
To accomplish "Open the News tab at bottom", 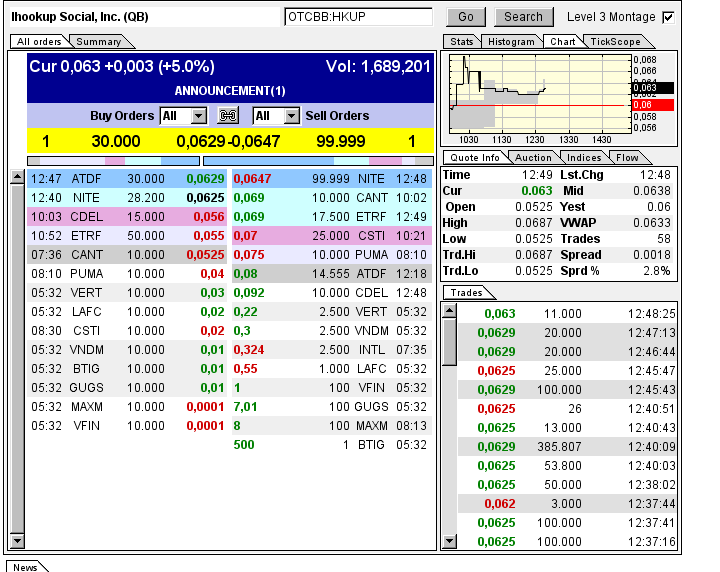I will (x=25, y=567).
